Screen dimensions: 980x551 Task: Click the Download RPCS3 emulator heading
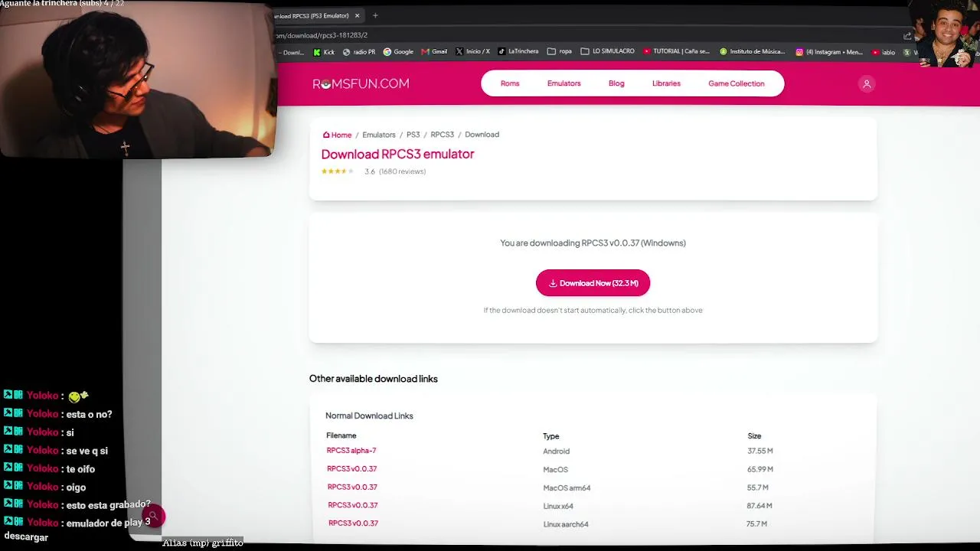pos(397,154)
